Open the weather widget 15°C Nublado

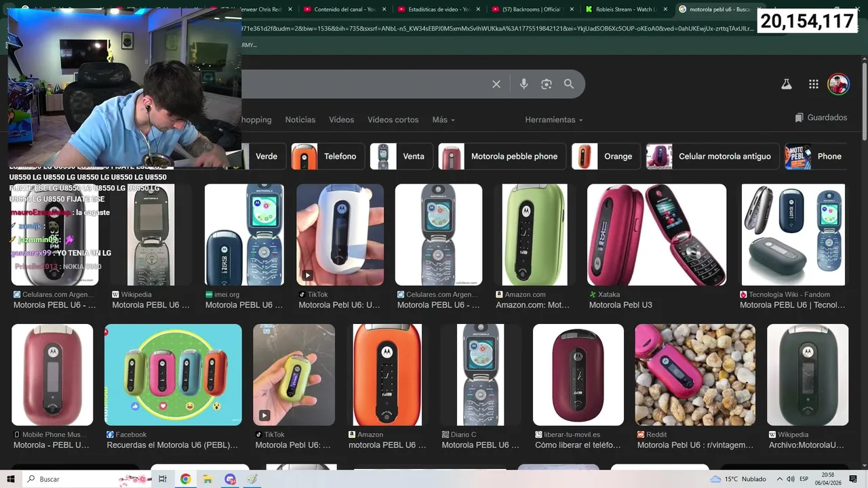[738, 479]
